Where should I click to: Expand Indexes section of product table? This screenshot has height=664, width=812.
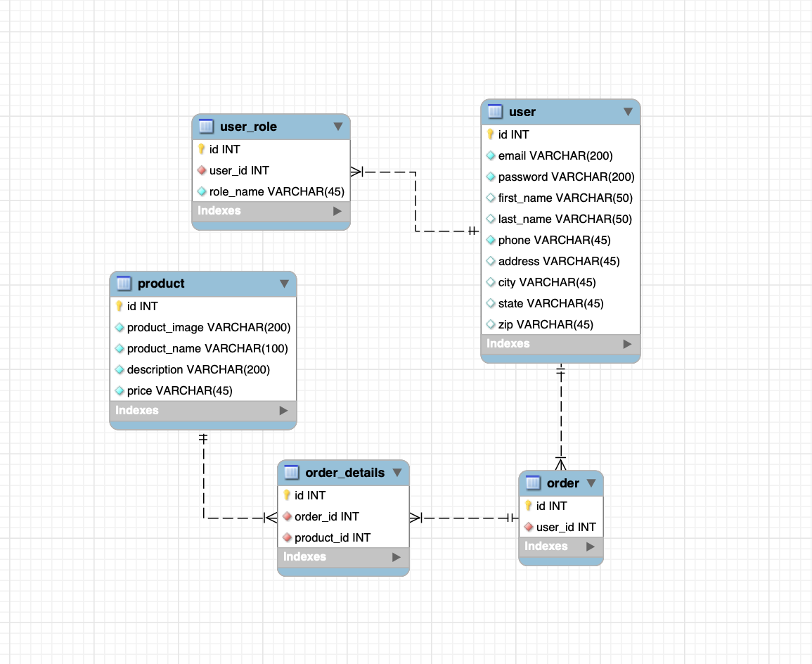click(x=284, y=410)
